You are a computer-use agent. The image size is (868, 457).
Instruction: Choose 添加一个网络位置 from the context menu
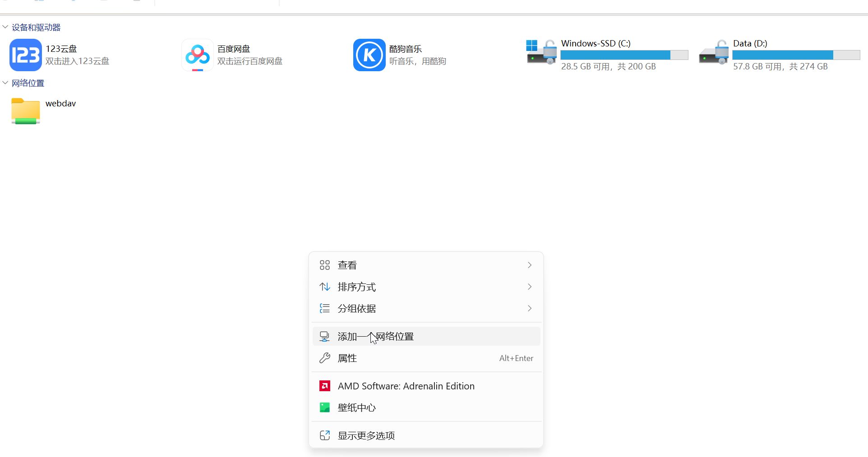pos(426,336)
